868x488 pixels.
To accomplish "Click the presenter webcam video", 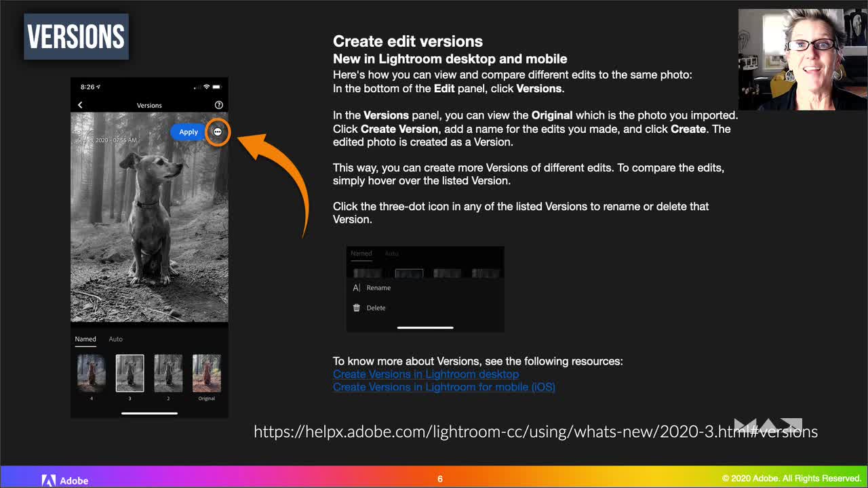I will pyautogui.click(x=803, y=60).
